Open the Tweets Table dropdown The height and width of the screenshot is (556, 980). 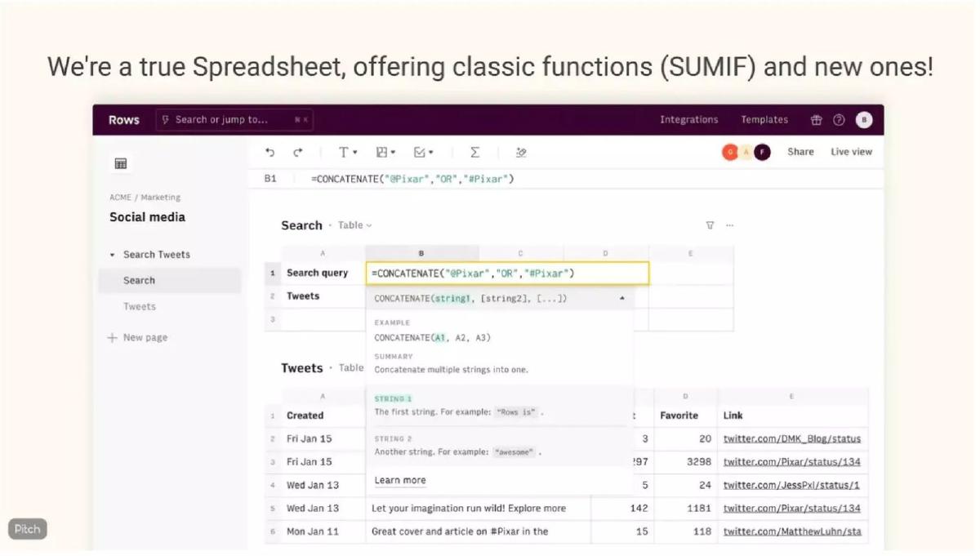click(x=352, y=368)
